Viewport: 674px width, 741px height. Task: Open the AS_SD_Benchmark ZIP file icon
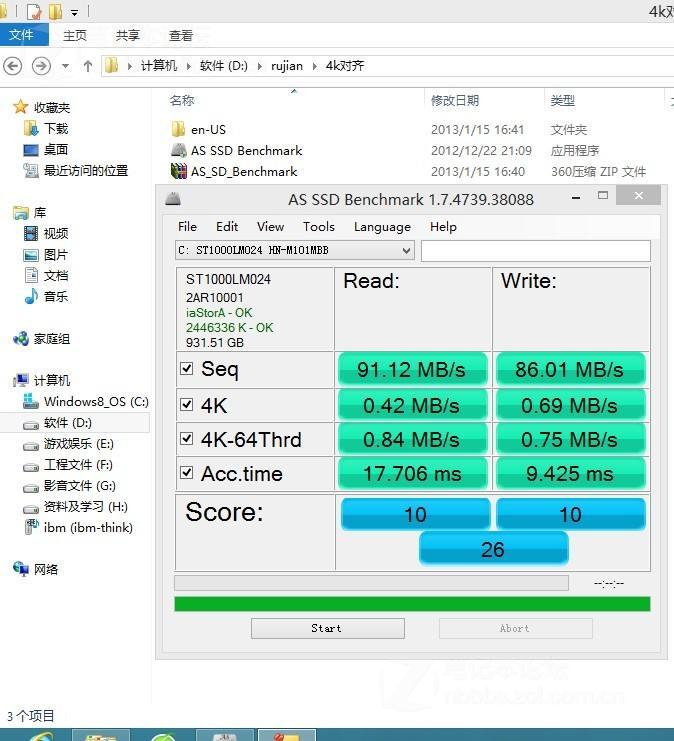click(x=179, y=171)
